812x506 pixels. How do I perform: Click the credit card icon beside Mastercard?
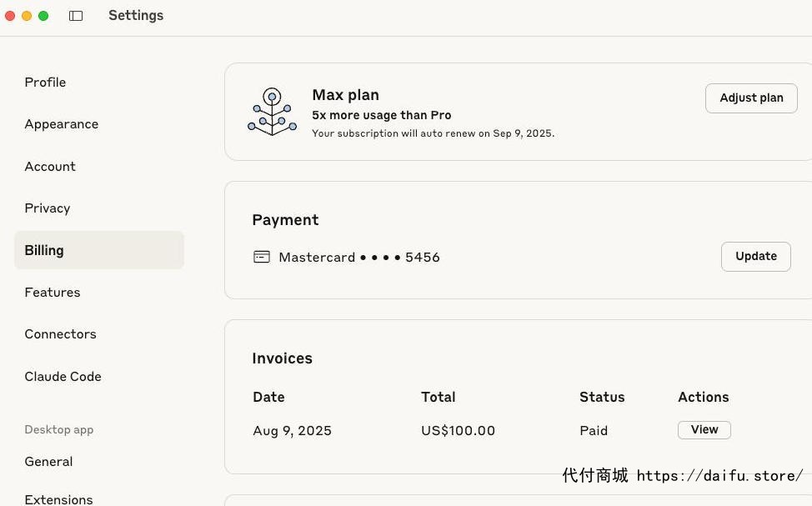(x=262, y=257)
